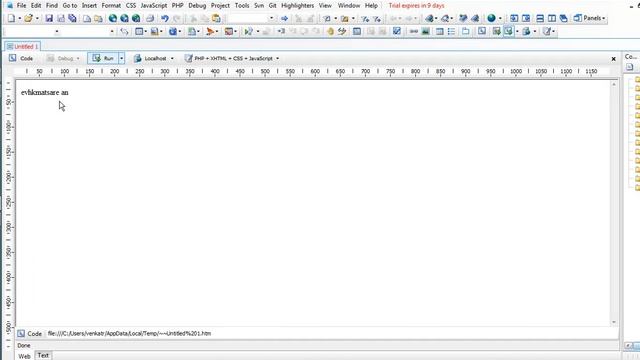Click the Code button in preview toolbar
The width and height of the screenshot is (640, 360).
coord(21,58)
